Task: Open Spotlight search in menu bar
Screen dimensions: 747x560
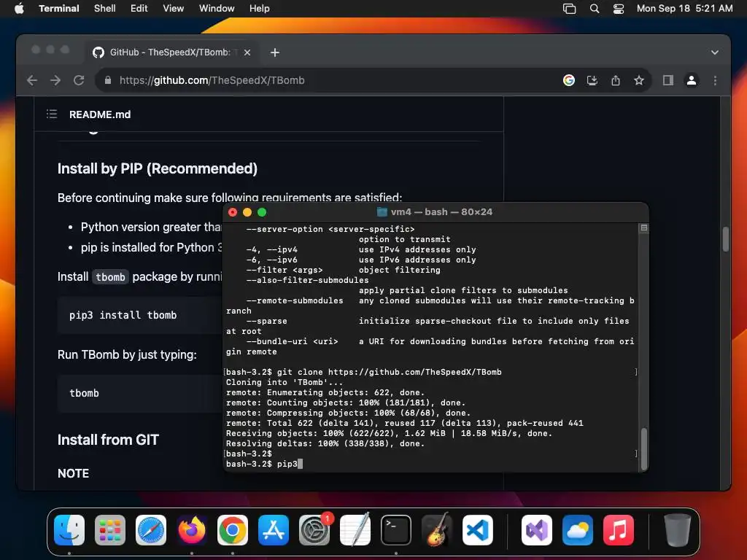Action: click(595, 8)
